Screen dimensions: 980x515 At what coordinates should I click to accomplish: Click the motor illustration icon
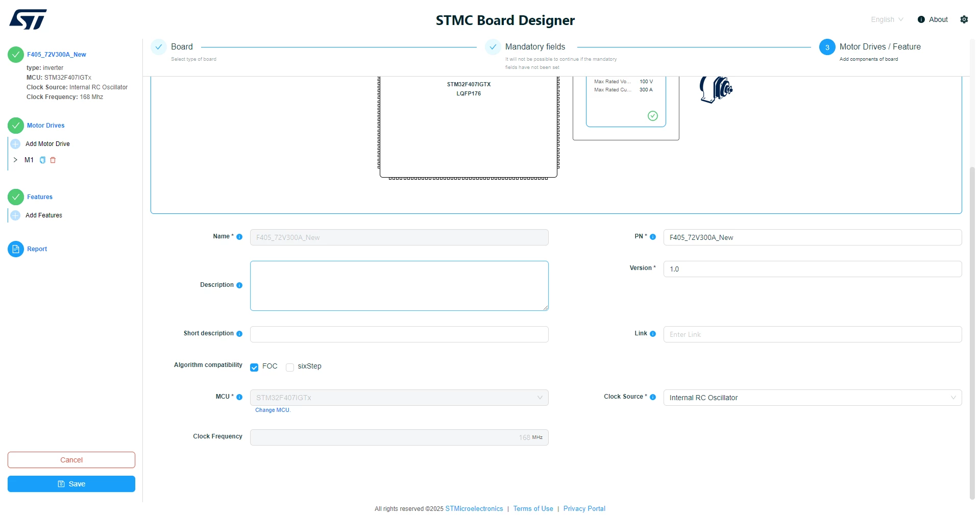pyautogui.click(x=716, y=89)
